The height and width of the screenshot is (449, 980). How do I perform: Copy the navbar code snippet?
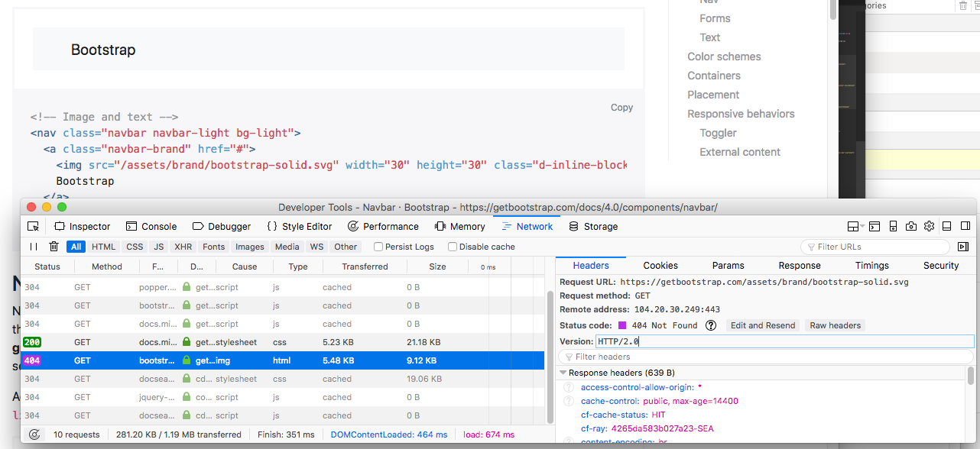click(x=621, y=108)
